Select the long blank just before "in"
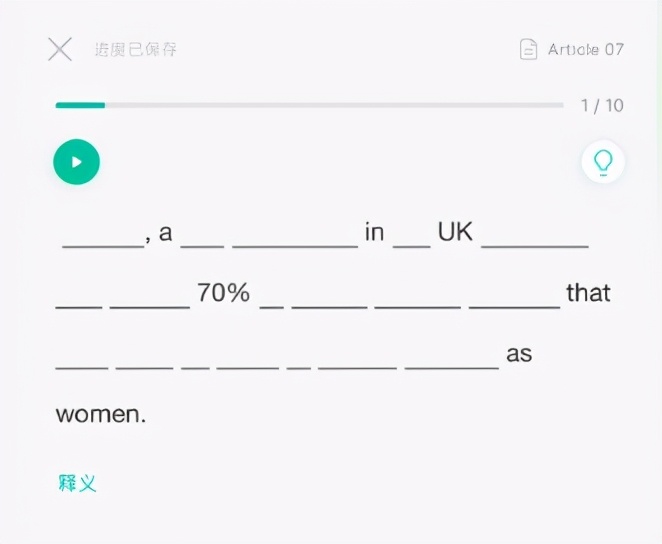Viewport: 662px width, 544px height. [294, 236]
